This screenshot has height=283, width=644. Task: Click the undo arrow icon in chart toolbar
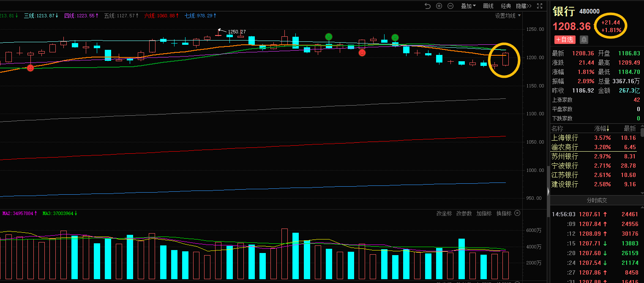tap(428, 6)
